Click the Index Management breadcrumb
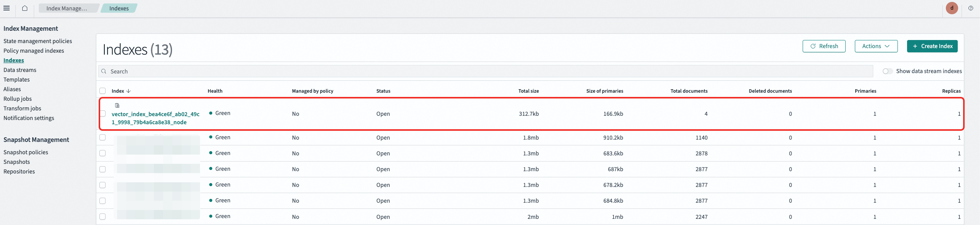The width and height of the screenshot is (980, 225). (x=67, y=8)
